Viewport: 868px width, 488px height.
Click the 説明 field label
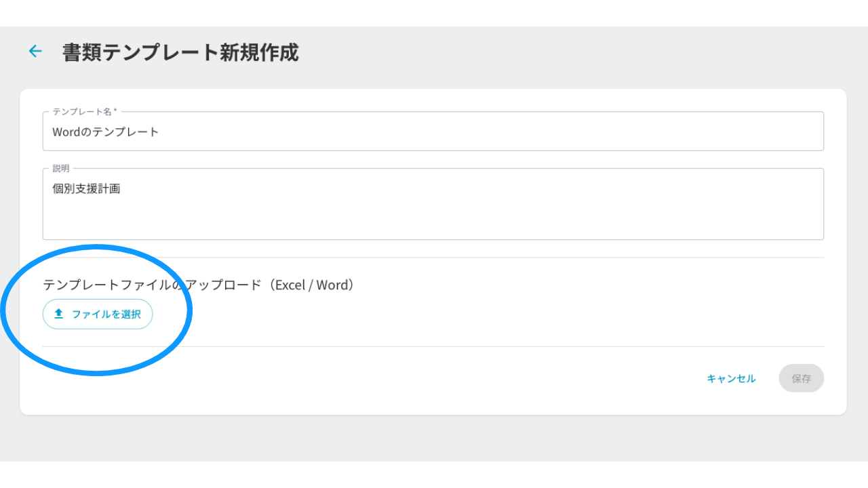click(60, 168)
